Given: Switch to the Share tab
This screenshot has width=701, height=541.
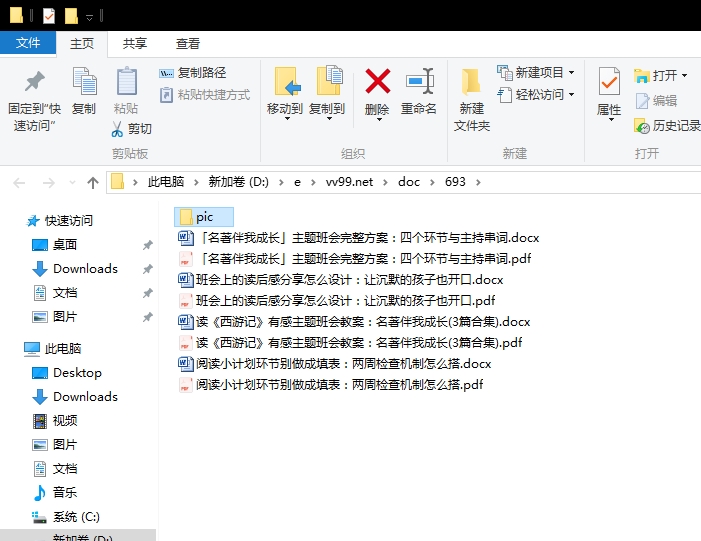Looking at the screenshot, I should 135,43.
